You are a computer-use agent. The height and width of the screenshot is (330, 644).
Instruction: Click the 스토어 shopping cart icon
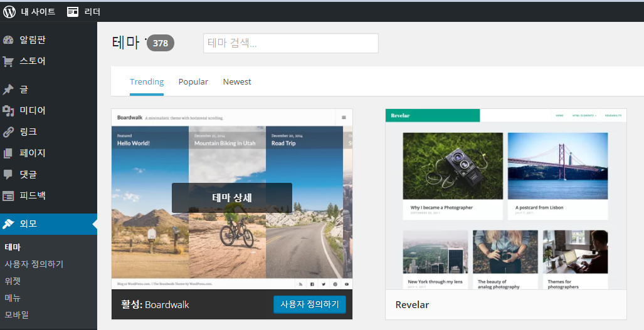click(8, 61)
